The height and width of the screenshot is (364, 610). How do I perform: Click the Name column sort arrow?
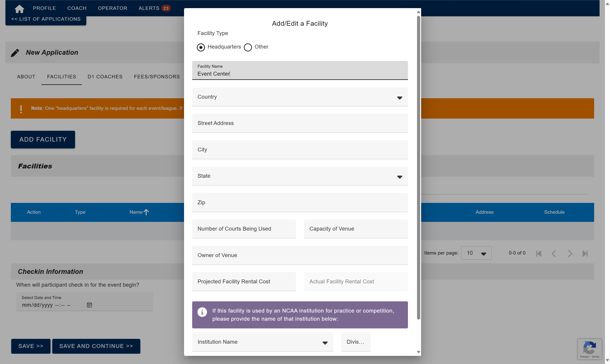point(146,212)
